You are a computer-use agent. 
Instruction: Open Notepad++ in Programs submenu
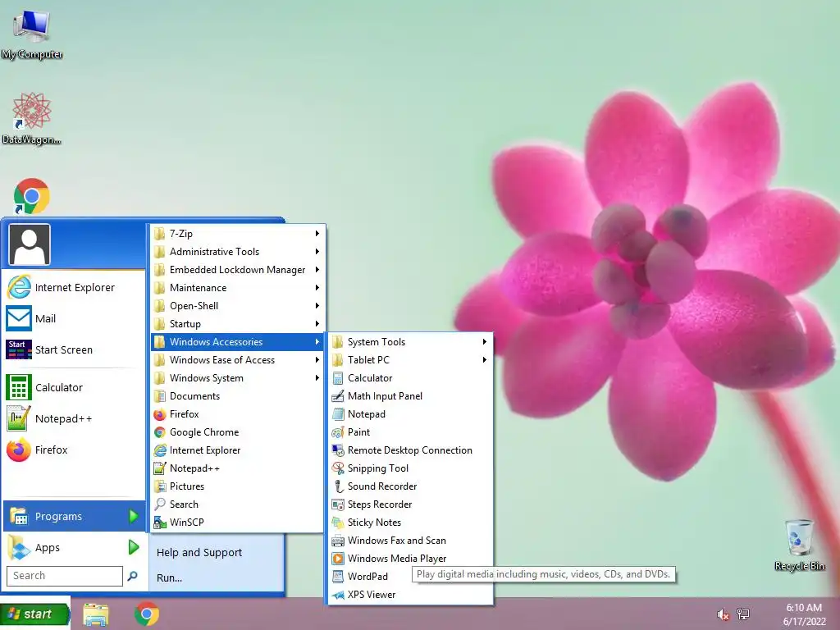click(237, 468)
